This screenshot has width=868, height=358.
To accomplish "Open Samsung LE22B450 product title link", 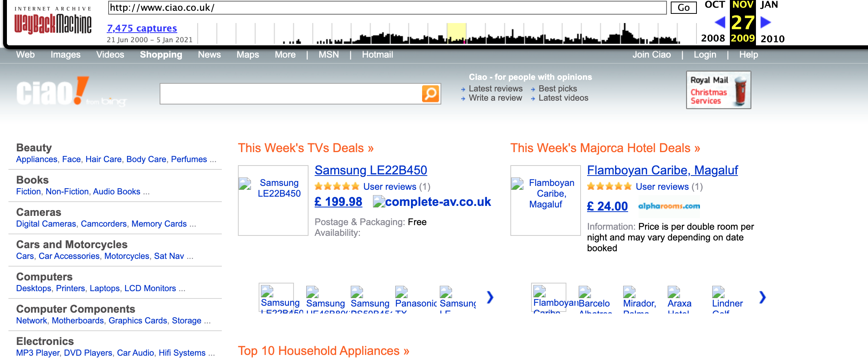I will [x=371, y=170].
